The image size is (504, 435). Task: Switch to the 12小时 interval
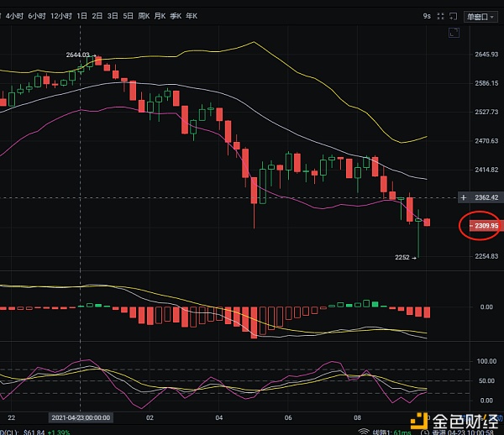[60, 16]
